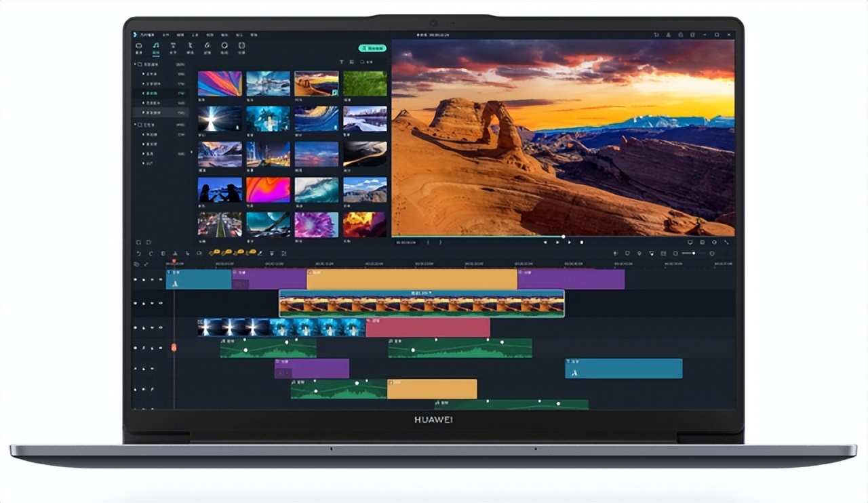This screenshot has width=868, height=503.
Task: Switch to the Media tab in top toolbar
Action: (139, 47)
